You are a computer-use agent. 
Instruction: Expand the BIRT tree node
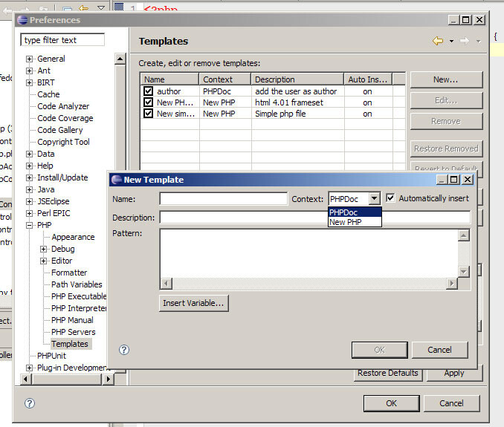coord(29,82)
